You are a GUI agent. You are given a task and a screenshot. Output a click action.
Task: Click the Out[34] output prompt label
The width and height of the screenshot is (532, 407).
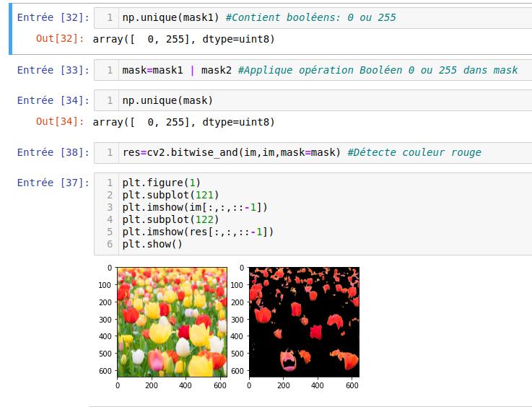click(60, 122)
